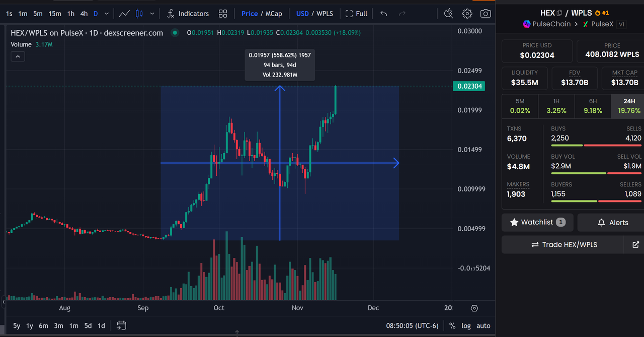
Task: Switch stats to the 5M tab
Action: (520, 106)
